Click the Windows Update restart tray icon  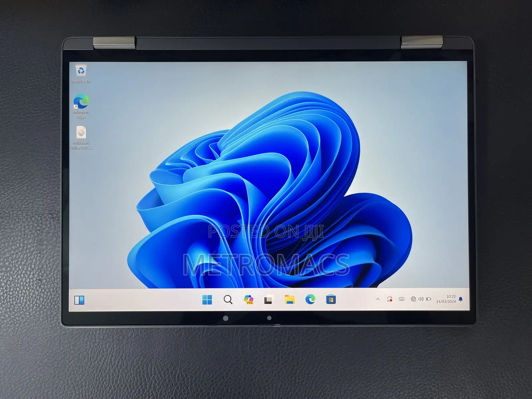390,299
